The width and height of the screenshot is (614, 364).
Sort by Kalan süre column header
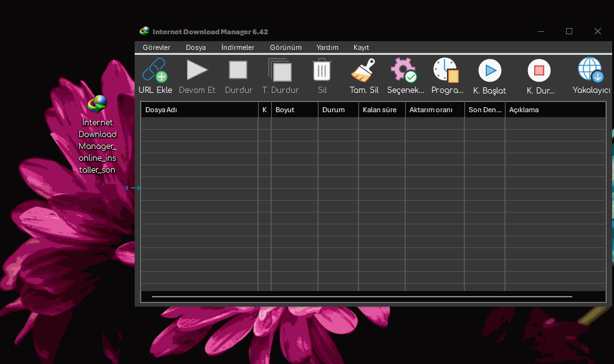click(x=381, y=110)
